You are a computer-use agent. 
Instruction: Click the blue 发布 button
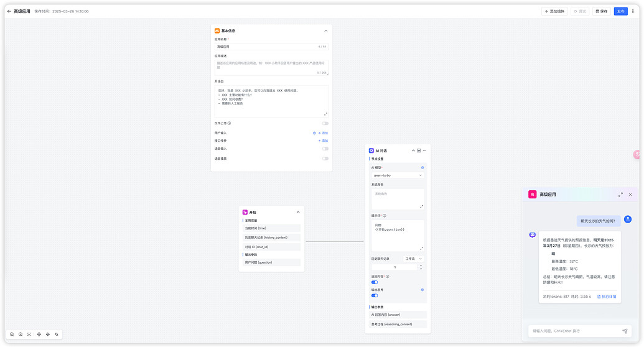tap(620, 11)
